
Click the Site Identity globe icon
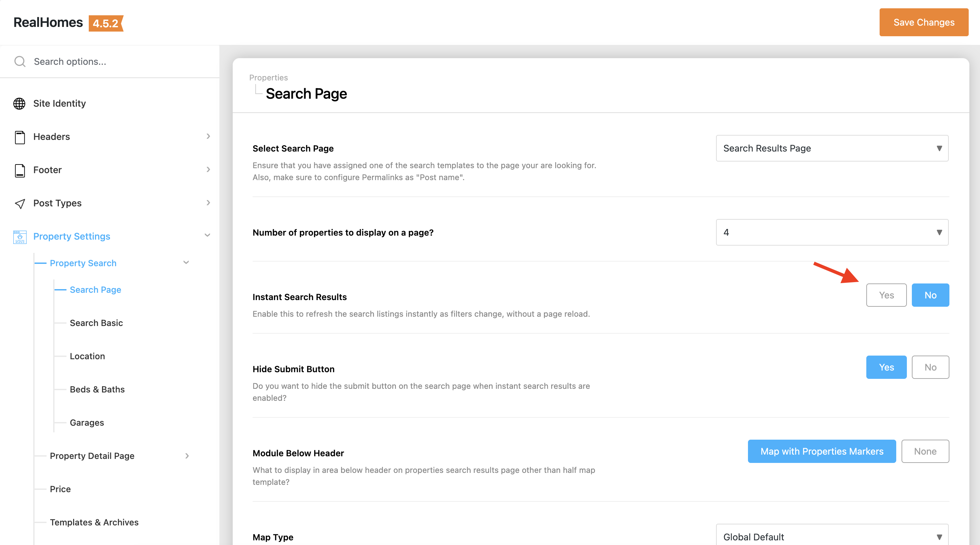19,103
